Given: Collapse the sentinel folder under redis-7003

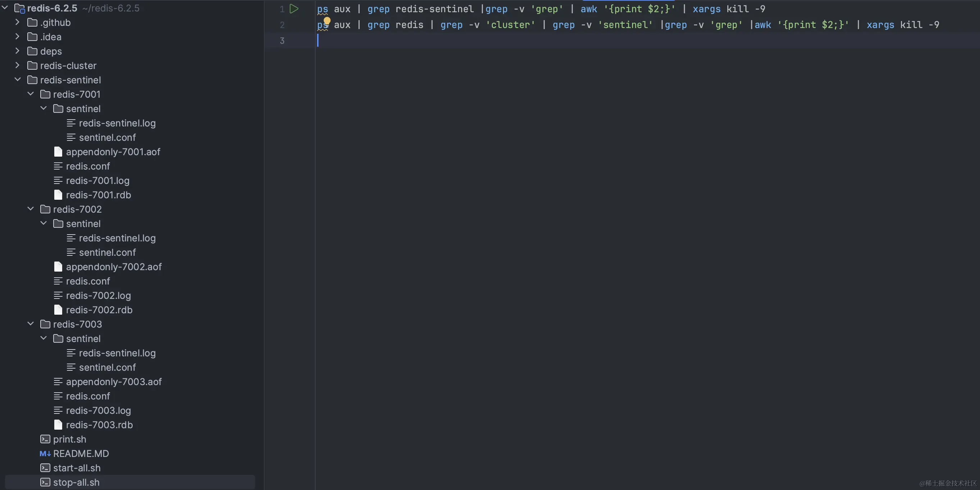Looking at the screenshot, I should click(43, 338).
